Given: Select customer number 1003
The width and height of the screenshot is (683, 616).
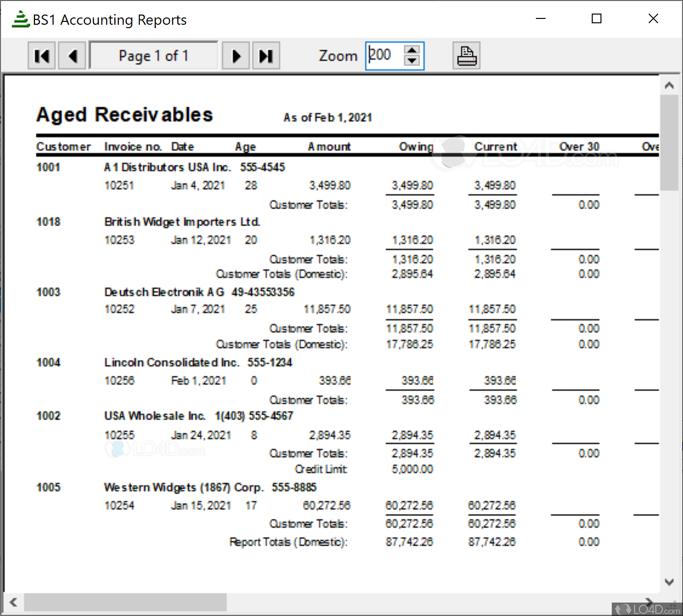Looking at the screenshot, I should [x=49, y=292].
